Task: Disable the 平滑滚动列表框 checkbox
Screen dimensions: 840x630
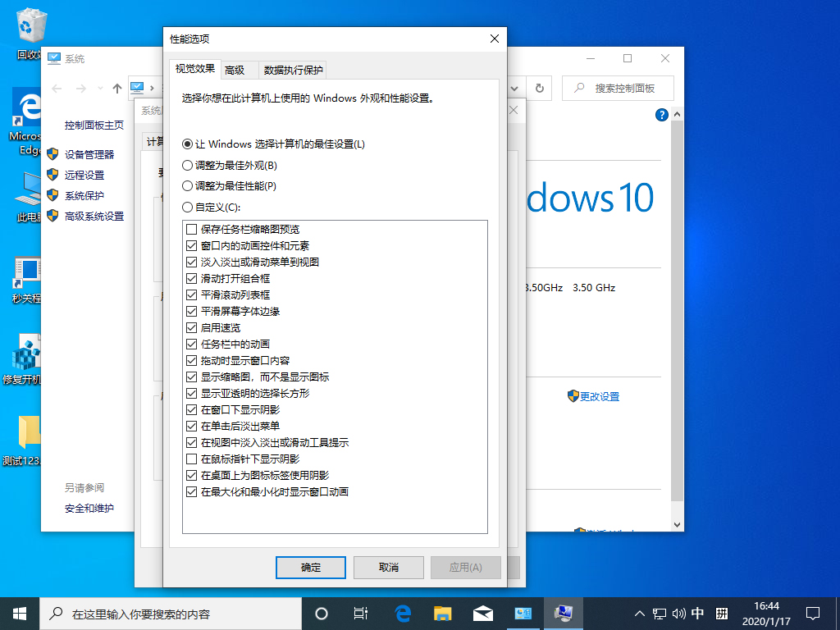Action: pos(190,294)
